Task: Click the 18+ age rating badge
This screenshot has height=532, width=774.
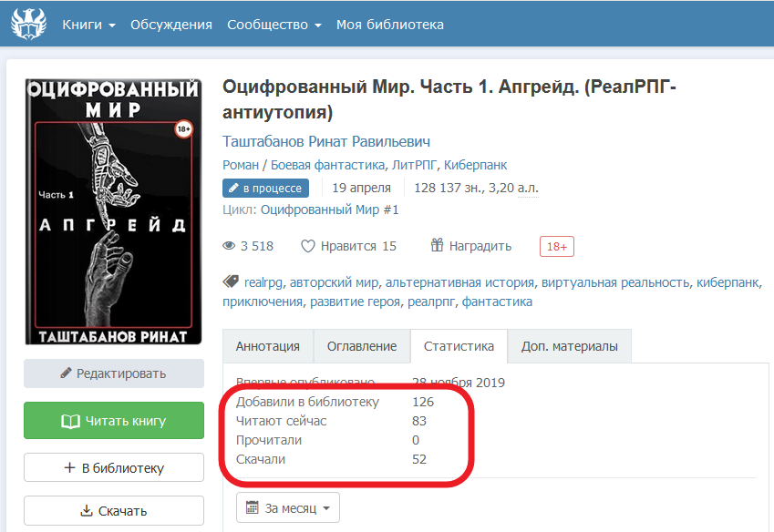Action: coord(557,247)
